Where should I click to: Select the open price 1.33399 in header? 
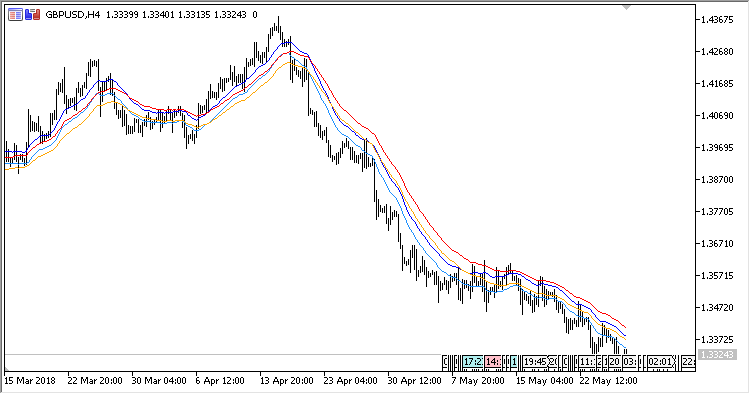click(x=122, y=15)
